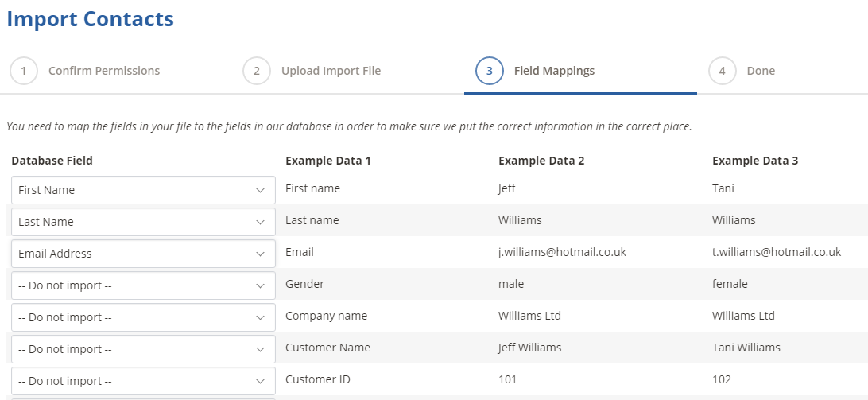Open the First Name field dropdown

coord(143,190)
